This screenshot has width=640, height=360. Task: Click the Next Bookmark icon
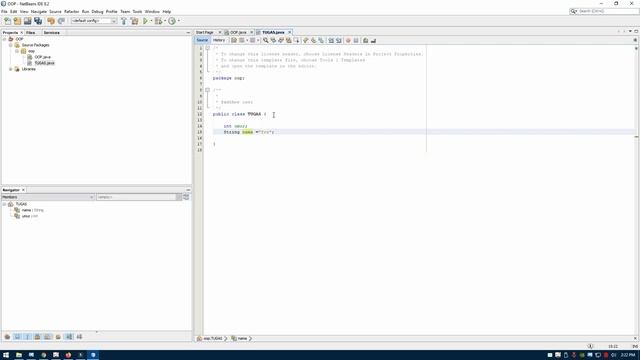point(313,40)
